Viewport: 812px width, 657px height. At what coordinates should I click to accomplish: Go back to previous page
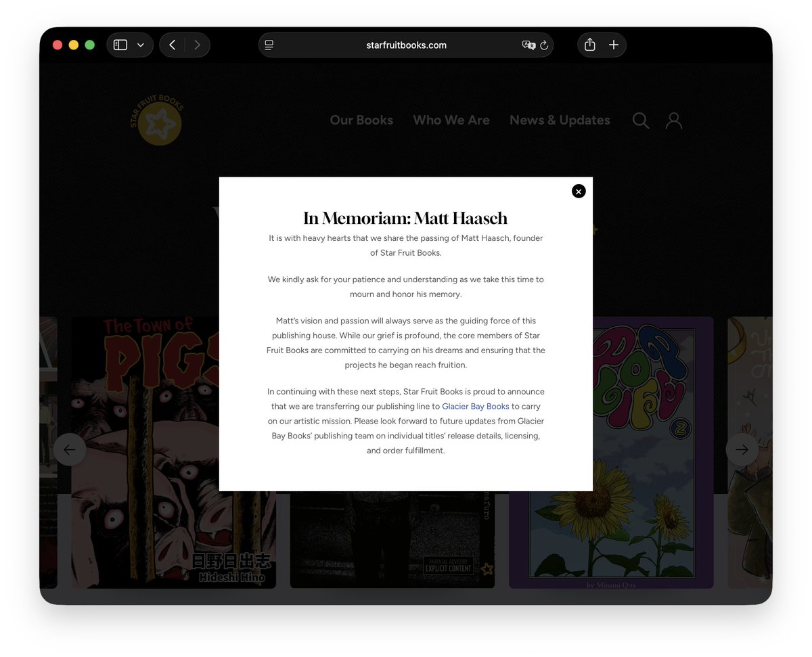click(x=173, y=45)
